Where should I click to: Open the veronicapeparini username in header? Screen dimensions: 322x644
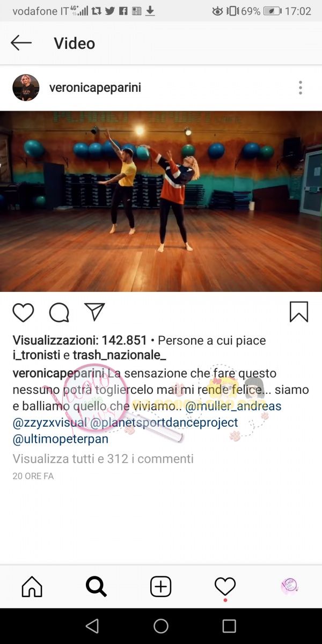click(x=95, y=87)
